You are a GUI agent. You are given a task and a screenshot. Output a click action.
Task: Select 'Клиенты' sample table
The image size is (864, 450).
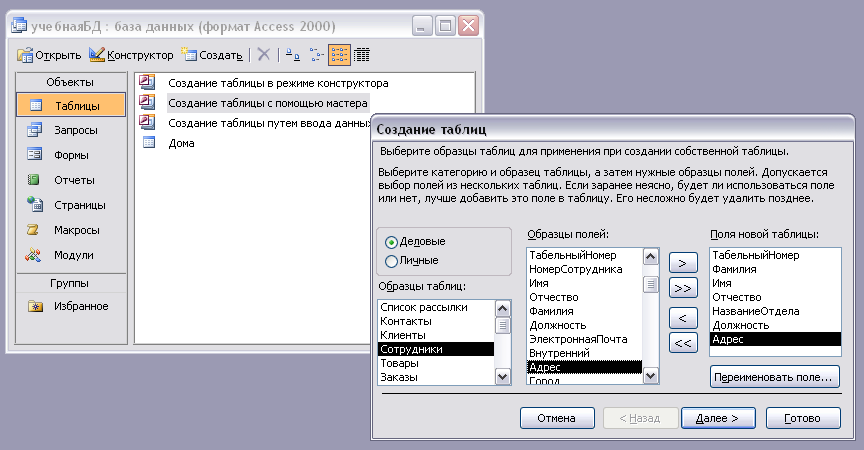pyautogui.click(x=436, y=335)
